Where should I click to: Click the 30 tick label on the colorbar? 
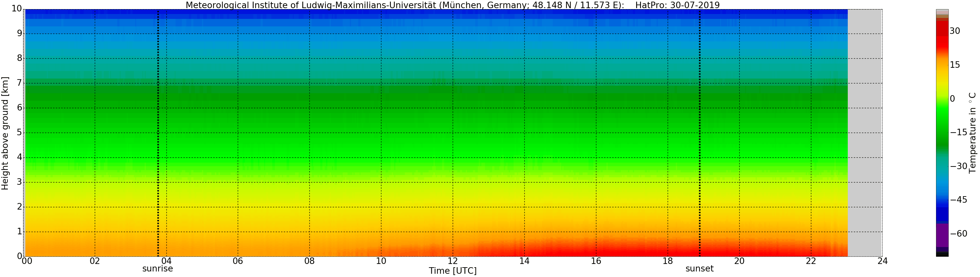(955, 31)
